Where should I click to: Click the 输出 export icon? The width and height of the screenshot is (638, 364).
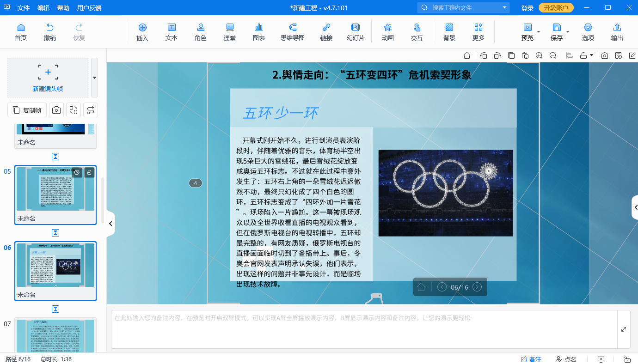[x=617, y=32]
